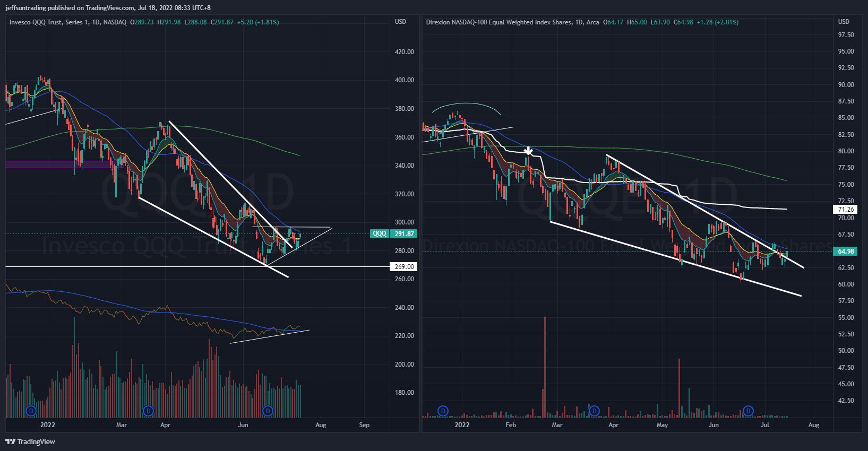Click the 420.00 price axis label

[405, 52]
